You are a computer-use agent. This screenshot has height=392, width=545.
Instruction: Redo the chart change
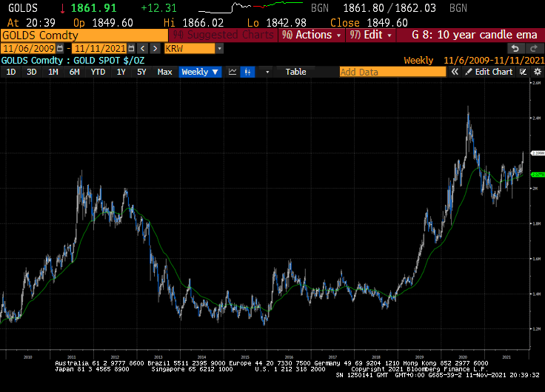point(534,49)
